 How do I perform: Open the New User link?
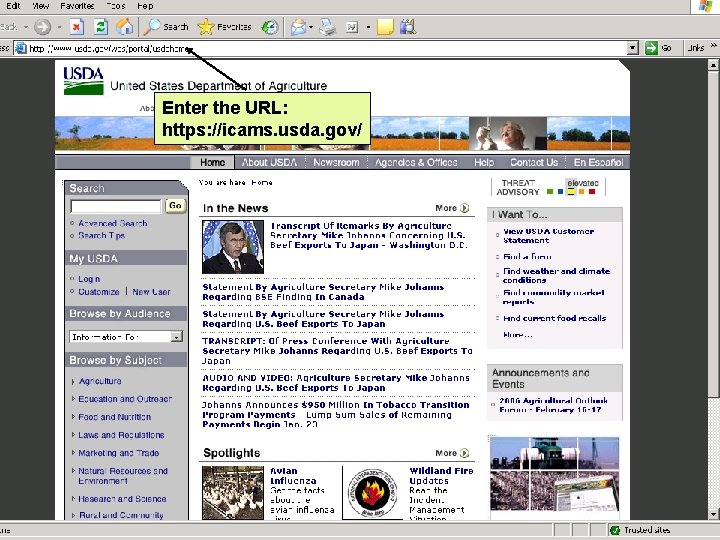151,292
